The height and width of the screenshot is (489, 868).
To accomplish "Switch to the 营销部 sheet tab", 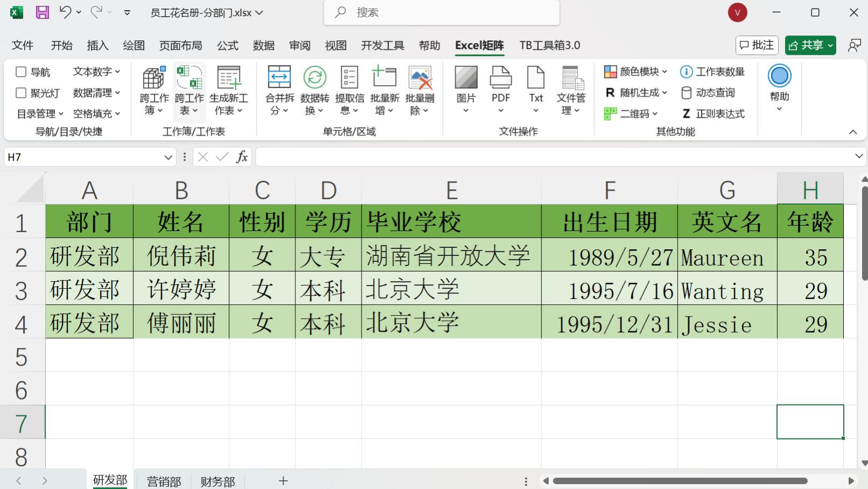I will click(163, 481).
